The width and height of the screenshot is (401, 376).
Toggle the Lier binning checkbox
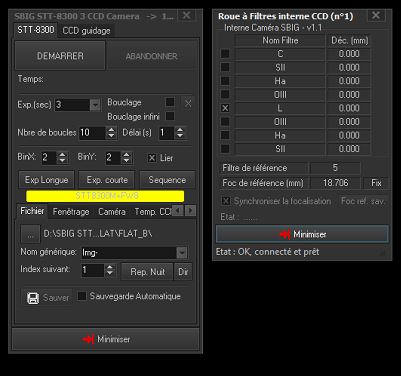(x=152, y=158)
